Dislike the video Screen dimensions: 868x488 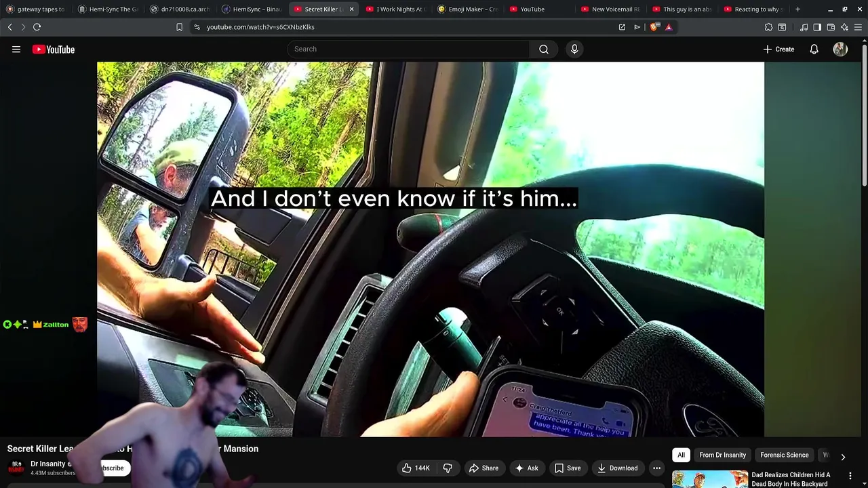[x=448, y=468]
